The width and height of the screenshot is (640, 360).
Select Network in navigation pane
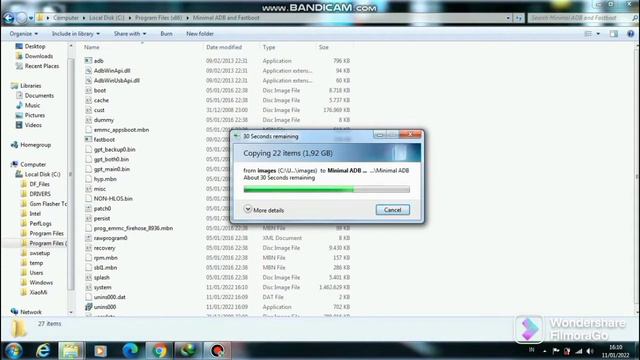coord(31,312)
